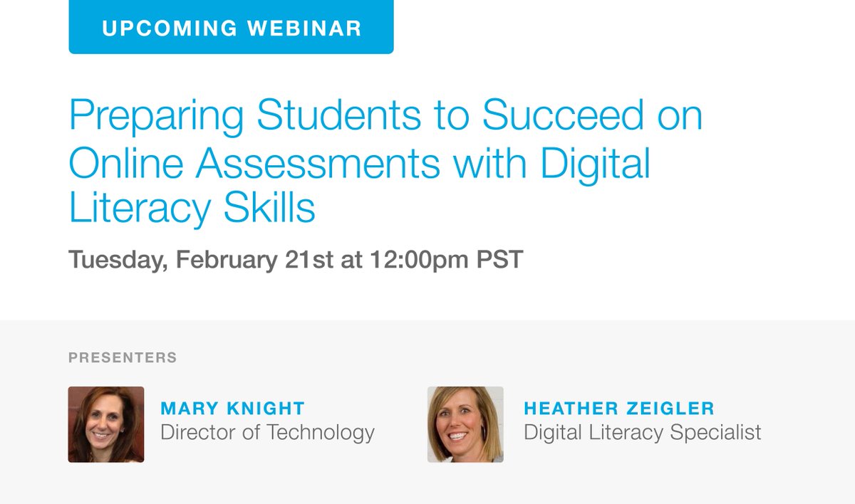Open Heather Zeigler's profile photo
The image size is (855, 504).
[465, 424]
